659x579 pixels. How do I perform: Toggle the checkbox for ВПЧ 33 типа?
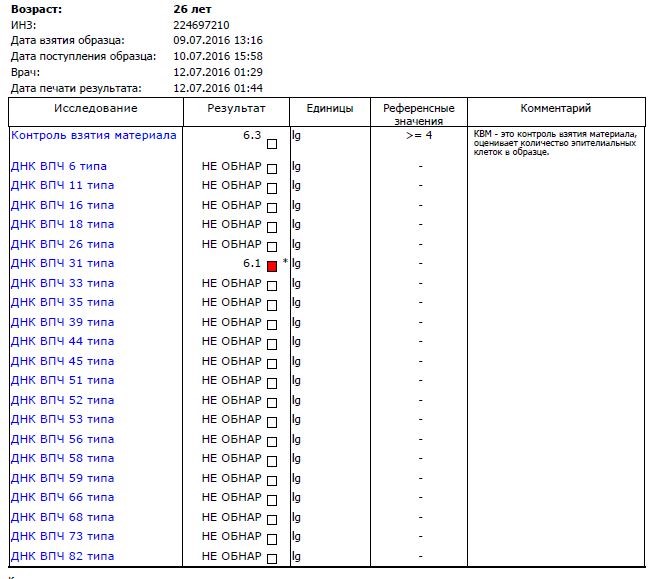point(272,285)
